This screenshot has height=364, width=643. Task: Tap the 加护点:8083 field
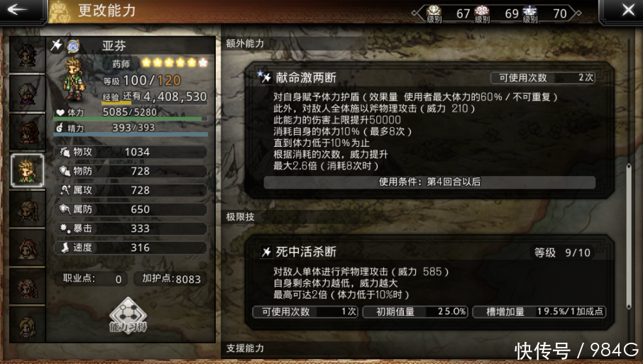[x=171, y=279]
